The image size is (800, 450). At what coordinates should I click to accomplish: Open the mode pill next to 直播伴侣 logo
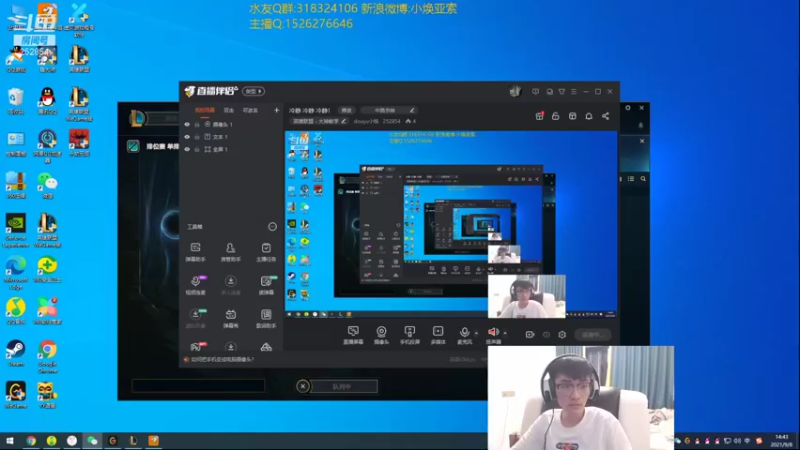tap(253, 91)
